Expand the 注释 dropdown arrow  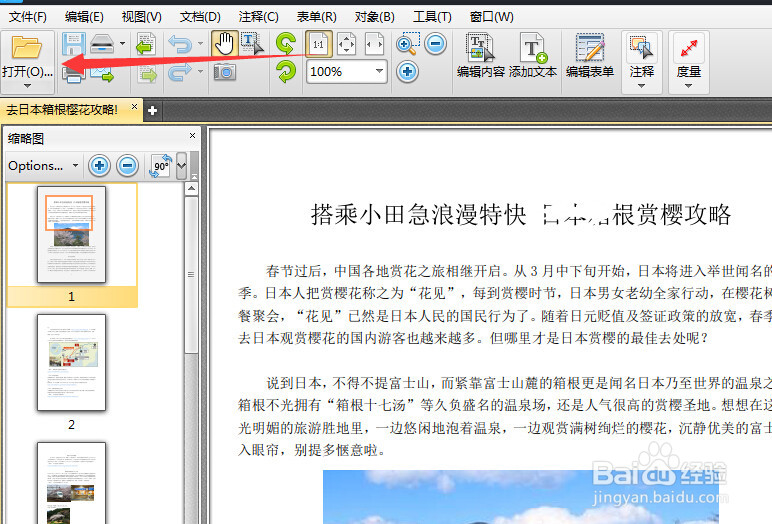(x=642, y=86)
